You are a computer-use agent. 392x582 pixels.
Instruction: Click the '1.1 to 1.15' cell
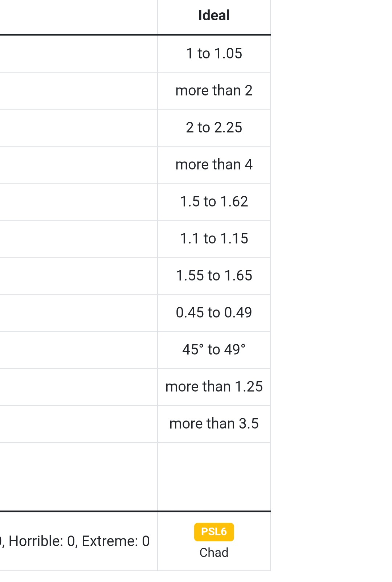214,239
